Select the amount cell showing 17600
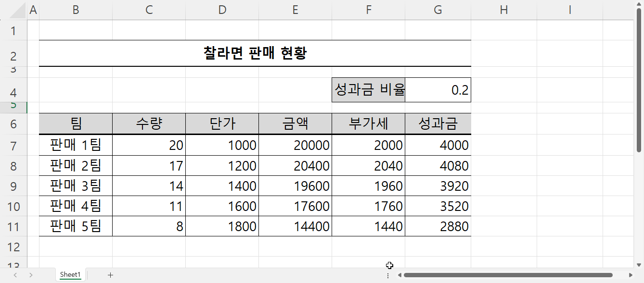The height and width of the screenshot is (283, 644). pyautogui.click(x=296, y=206)
